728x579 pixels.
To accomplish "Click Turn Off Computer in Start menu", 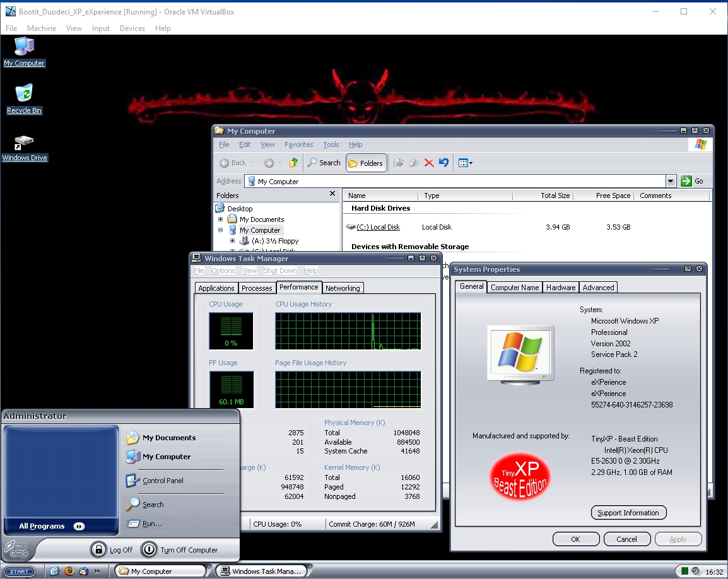I will coord(179,550).
